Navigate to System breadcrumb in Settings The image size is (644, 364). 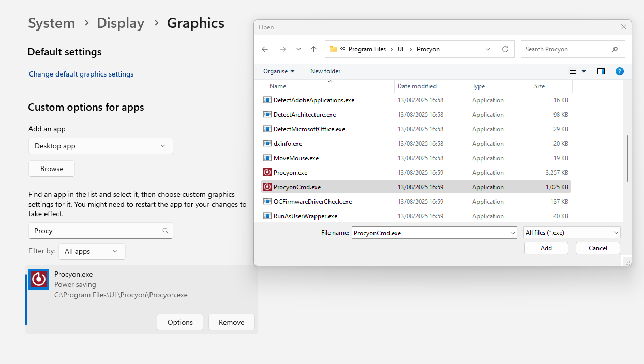(52, 23)
